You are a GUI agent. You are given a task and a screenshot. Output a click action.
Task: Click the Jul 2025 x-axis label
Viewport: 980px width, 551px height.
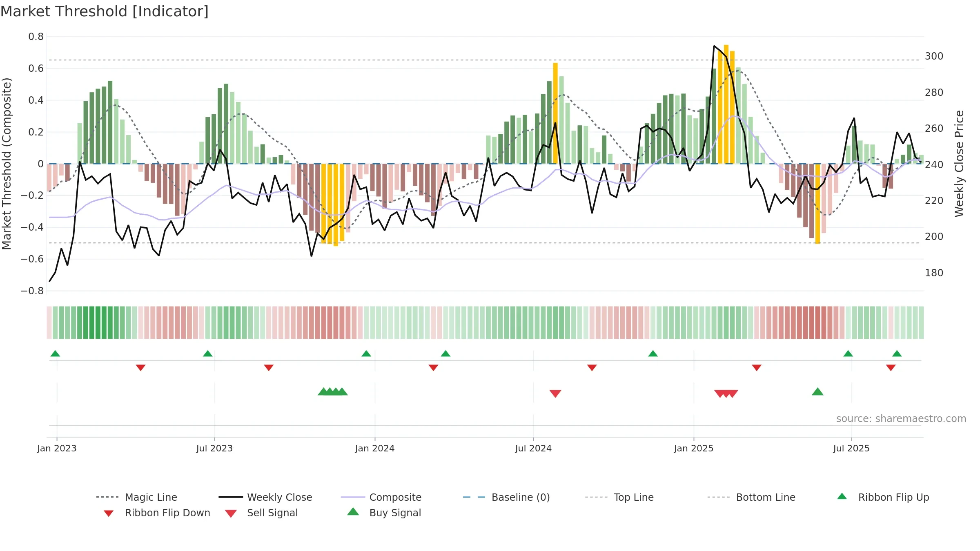(x=851, y=448)
